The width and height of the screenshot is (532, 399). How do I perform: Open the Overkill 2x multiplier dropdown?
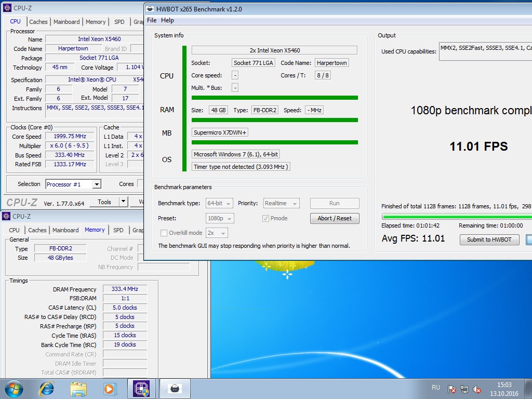coord(217,233)
